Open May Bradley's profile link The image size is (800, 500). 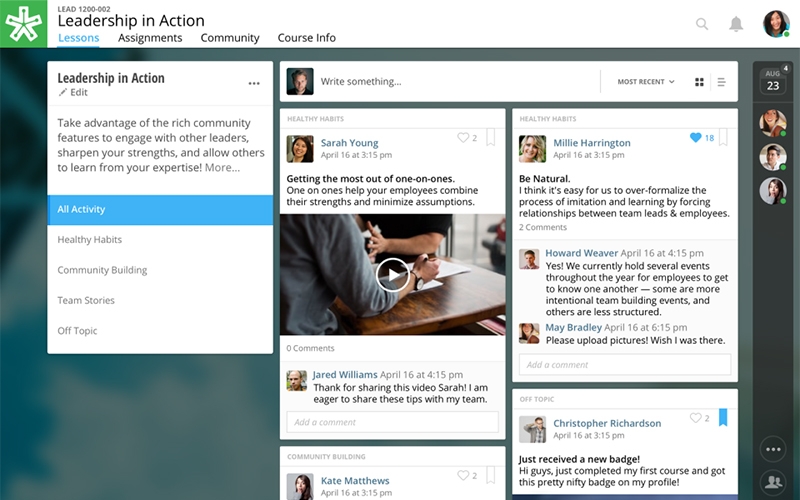[573, 328]
